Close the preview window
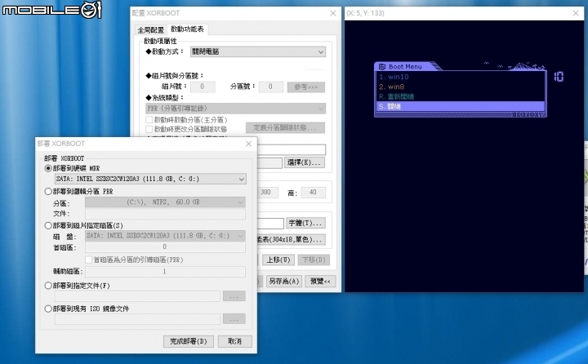Image resolution: width=588 pixels, height=364 pixels. click(576, 13)
